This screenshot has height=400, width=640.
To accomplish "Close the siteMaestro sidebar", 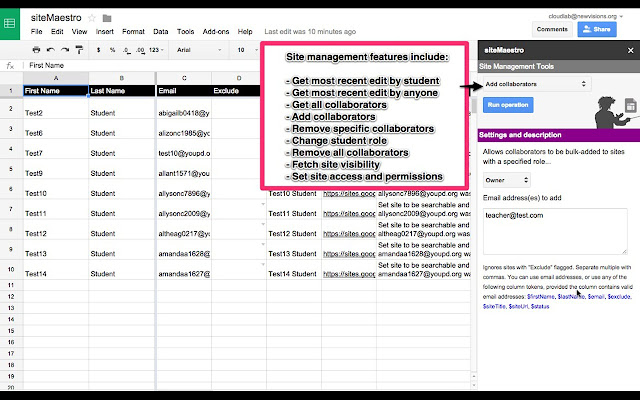I will (631, 50).
